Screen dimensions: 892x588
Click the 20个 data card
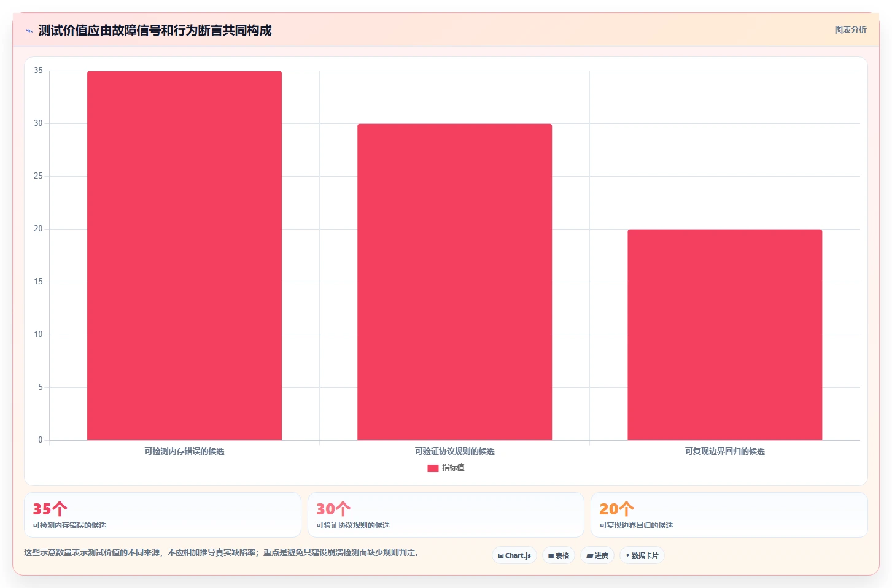[x=729, y=515]
